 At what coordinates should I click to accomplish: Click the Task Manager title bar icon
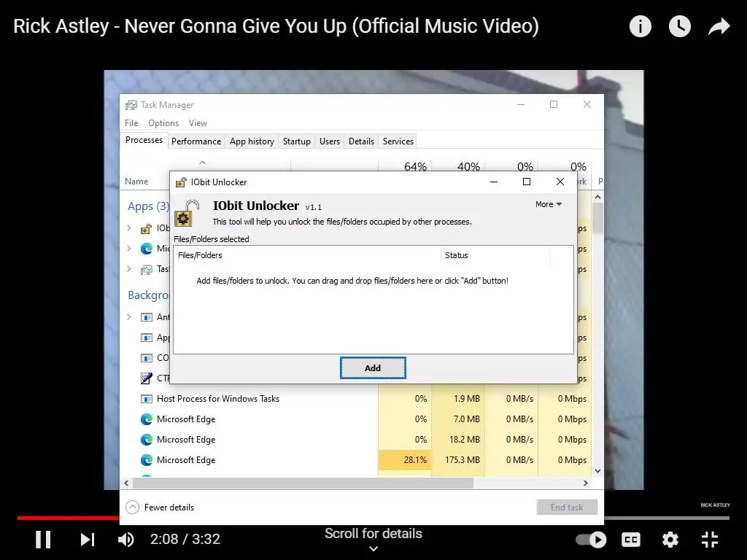click(x=131, y=105)
